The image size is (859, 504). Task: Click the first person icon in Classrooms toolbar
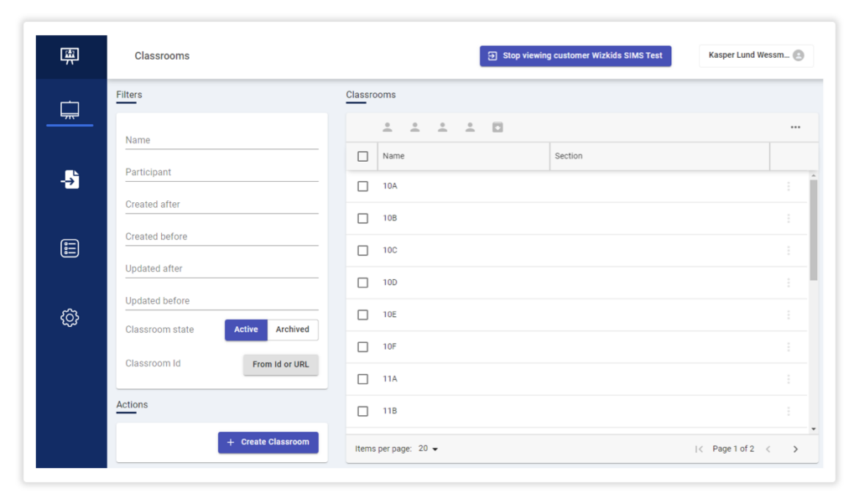pyautogui.click(x=388, y=127)
